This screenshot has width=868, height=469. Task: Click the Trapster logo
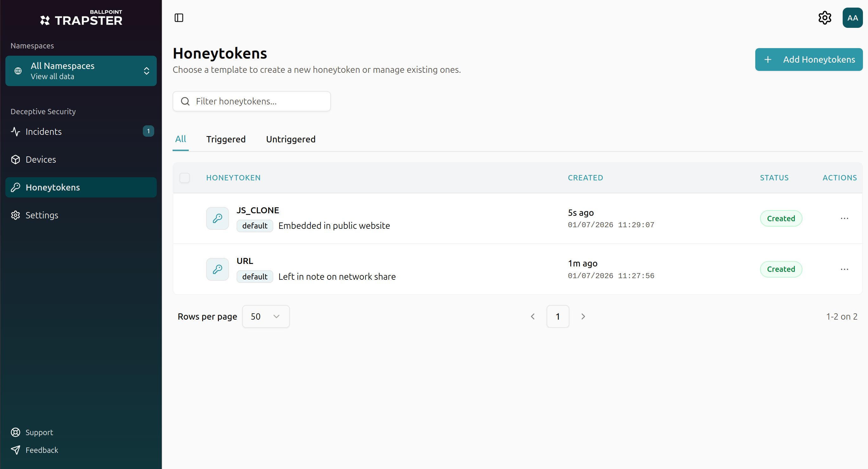pos(81,18)
